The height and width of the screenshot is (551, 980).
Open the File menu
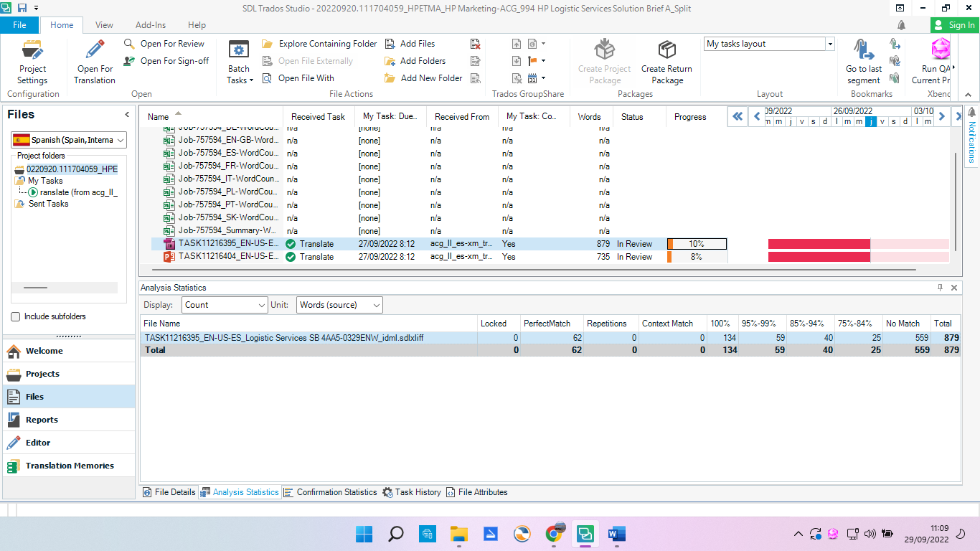point(19,25)
